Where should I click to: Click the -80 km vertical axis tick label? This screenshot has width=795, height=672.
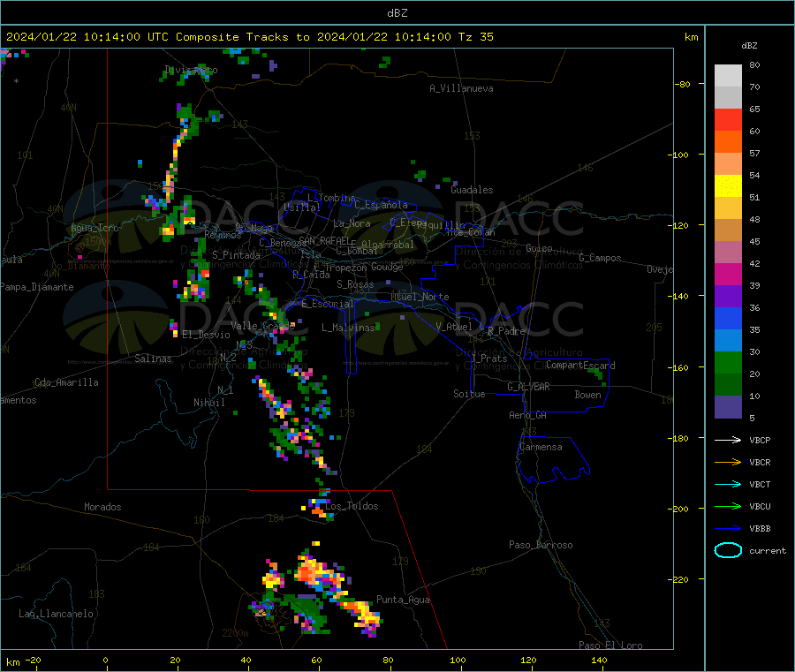(681, 84)
